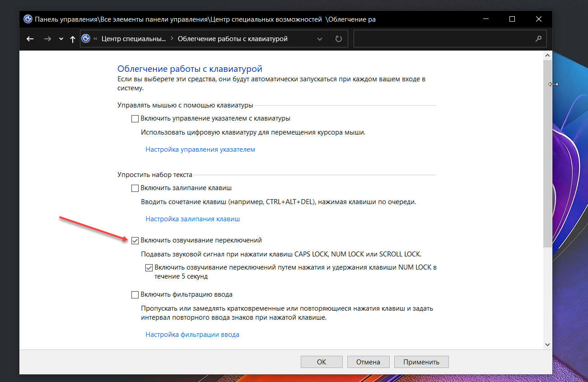Expand the address bar history dropdown
Image resolution: width=588 pixels, height=382 pixels.
click(320, 39)
